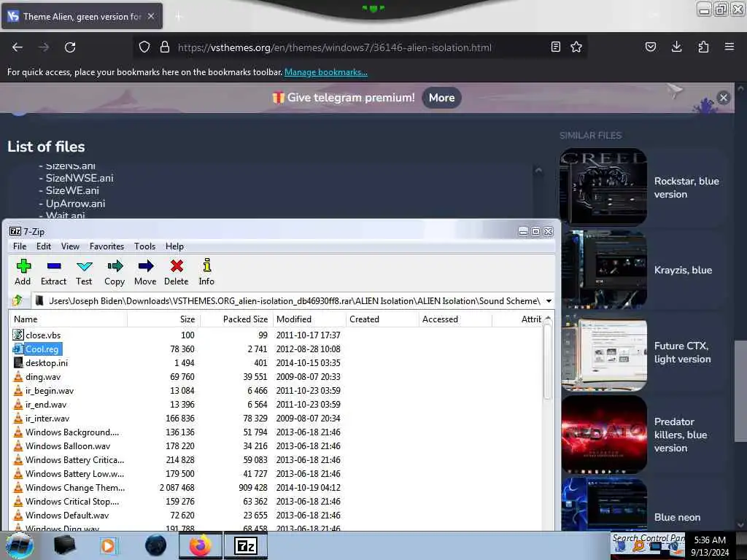Sort files by the Size column

[163, 319]
